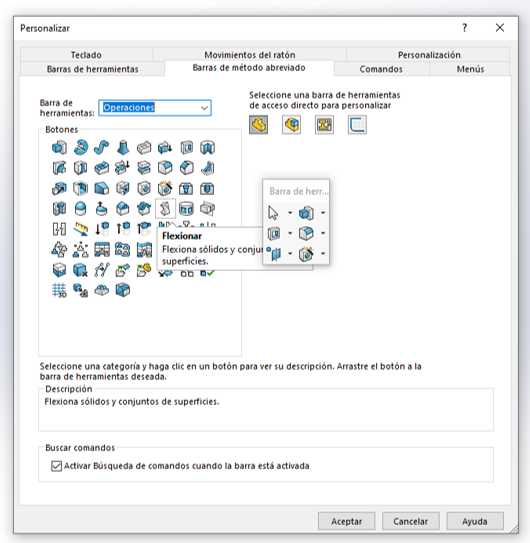
Task: Click the Descripción text box
Action: [x=266, y=410]
